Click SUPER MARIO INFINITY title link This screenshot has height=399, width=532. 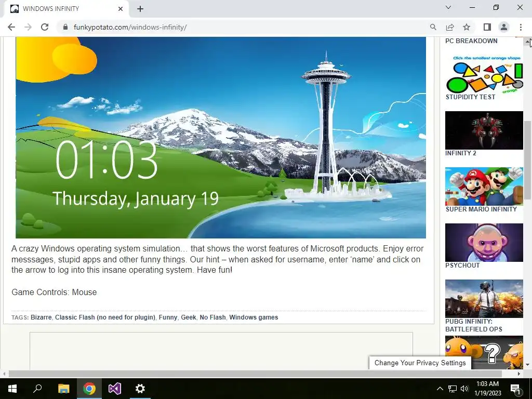[x=481, y=209]
